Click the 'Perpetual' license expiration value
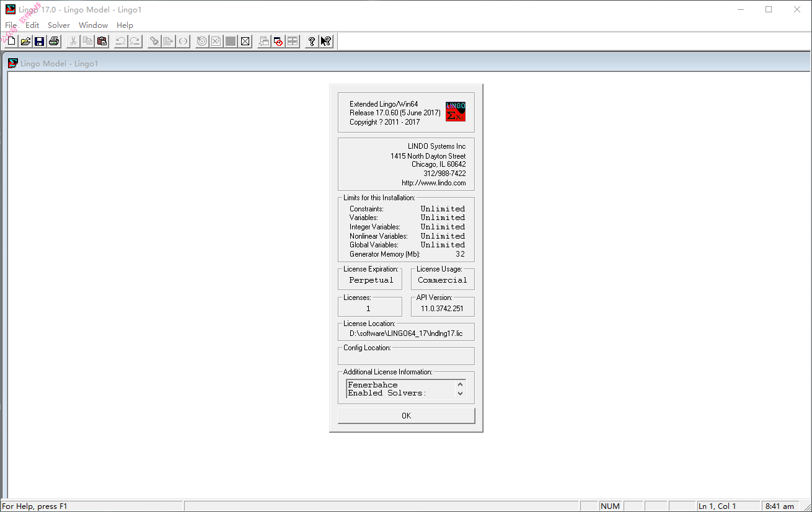The width and height of the screenshot is (812, 512). (x=371, y=280)
